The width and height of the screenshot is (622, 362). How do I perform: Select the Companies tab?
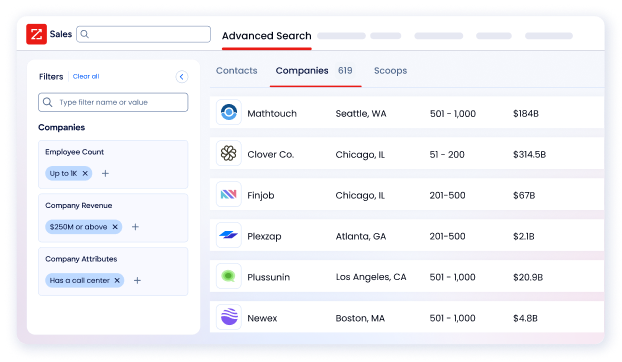click(302, 71)
